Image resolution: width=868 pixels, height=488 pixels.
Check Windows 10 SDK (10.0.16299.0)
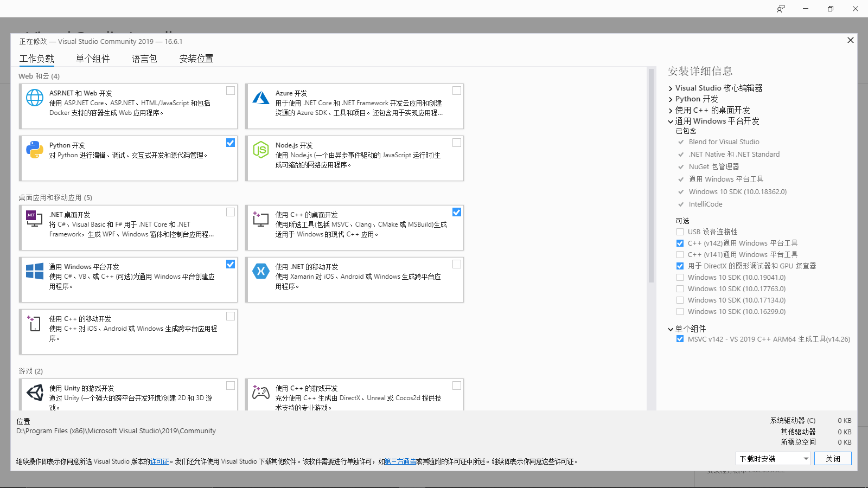(x=680, y=312)
